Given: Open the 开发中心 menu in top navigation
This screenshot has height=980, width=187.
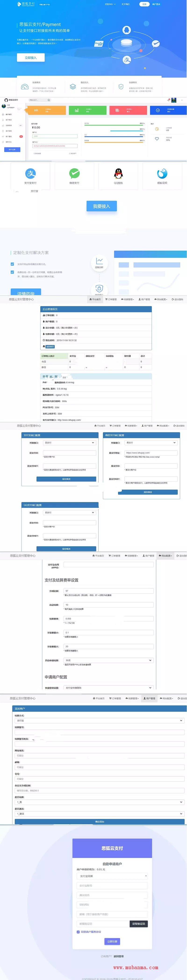Looking at the screenshot, I should [x=109, y=4].
